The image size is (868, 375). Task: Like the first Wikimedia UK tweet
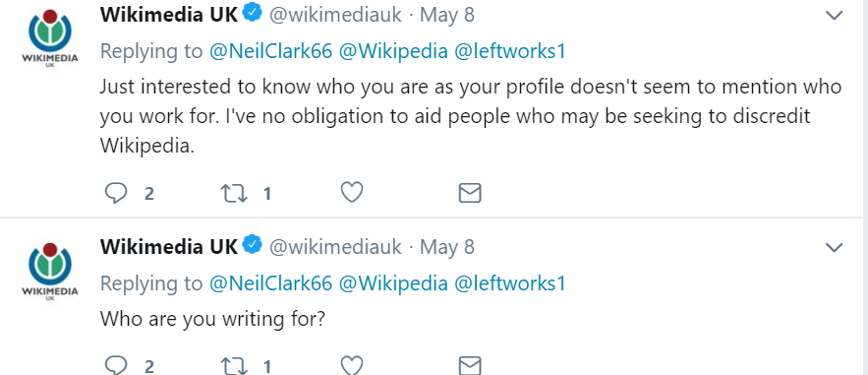tap(352, 193)
